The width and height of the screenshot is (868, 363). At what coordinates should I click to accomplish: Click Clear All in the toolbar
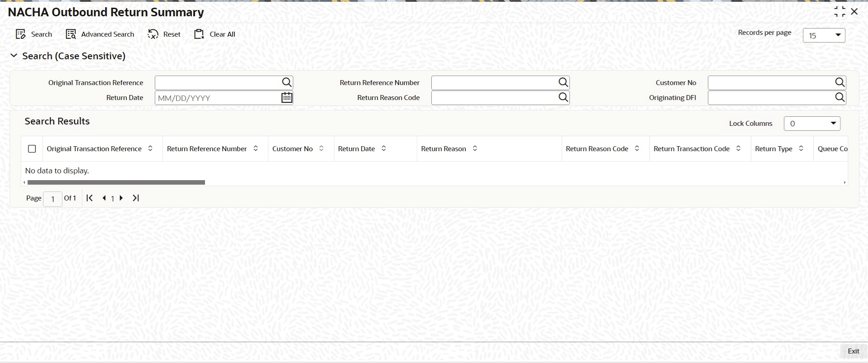coord(215,34)
